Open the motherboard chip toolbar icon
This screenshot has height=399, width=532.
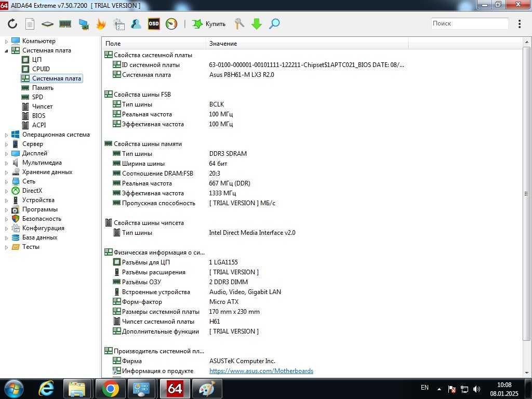pyautogui.click(x=47, y=24)
